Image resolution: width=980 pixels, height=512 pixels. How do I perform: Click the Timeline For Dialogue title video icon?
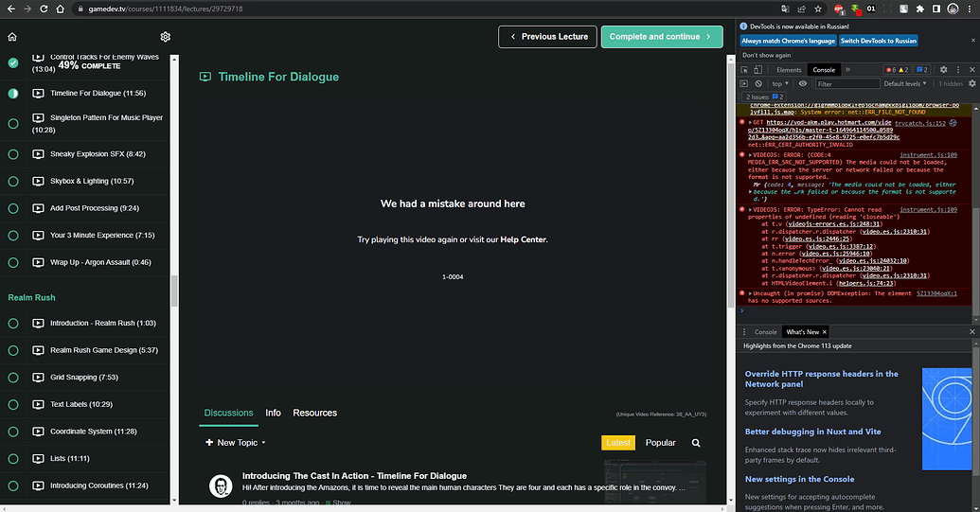(205, 77)
